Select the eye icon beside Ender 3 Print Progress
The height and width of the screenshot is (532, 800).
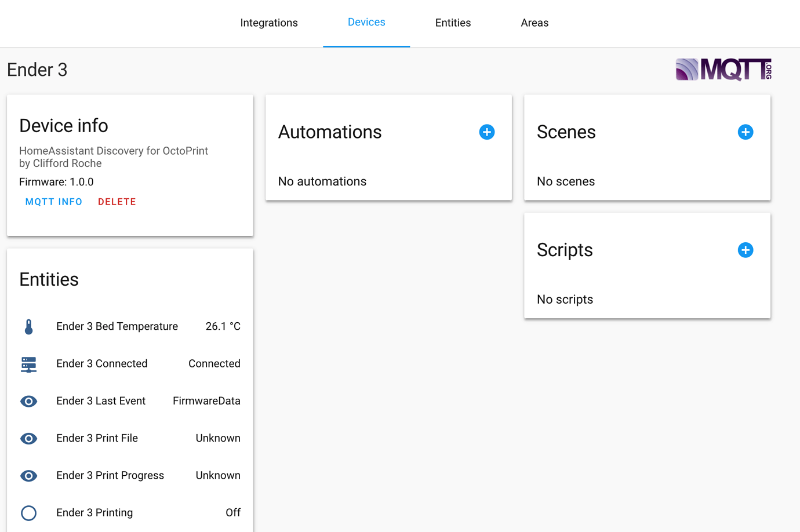pyautogui.click(x=28, y=476)
